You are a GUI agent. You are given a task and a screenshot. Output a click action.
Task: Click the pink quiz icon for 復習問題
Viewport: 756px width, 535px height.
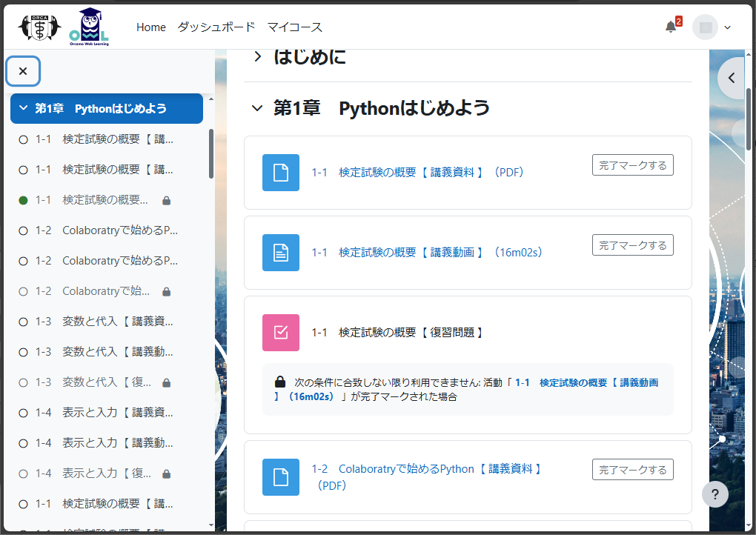(281, 333)
